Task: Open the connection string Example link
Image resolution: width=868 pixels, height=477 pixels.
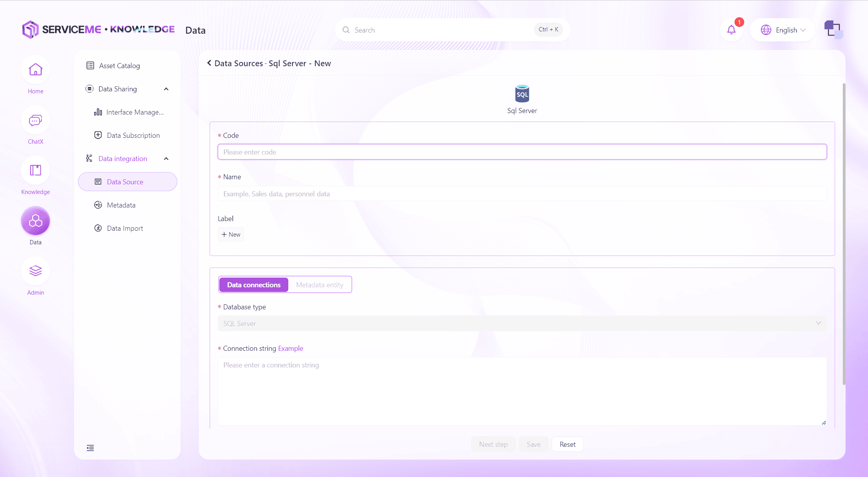Action: (x=291, y=348)
